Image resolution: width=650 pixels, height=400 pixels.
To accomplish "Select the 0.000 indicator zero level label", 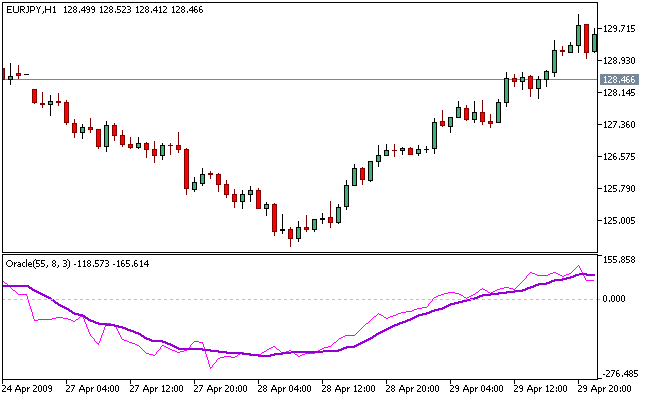I will pos(616,299).
